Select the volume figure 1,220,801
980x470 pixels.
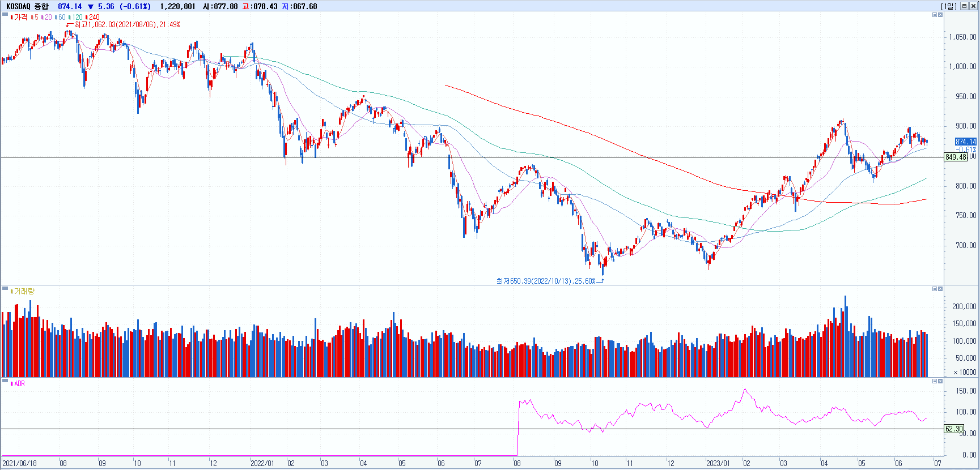pos(177,6)
